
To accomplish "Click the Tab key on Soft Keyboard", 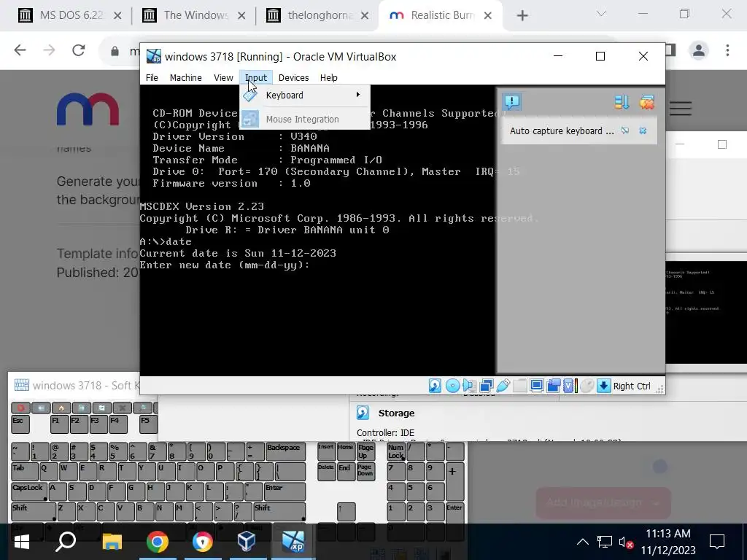I will coord(25,472).
